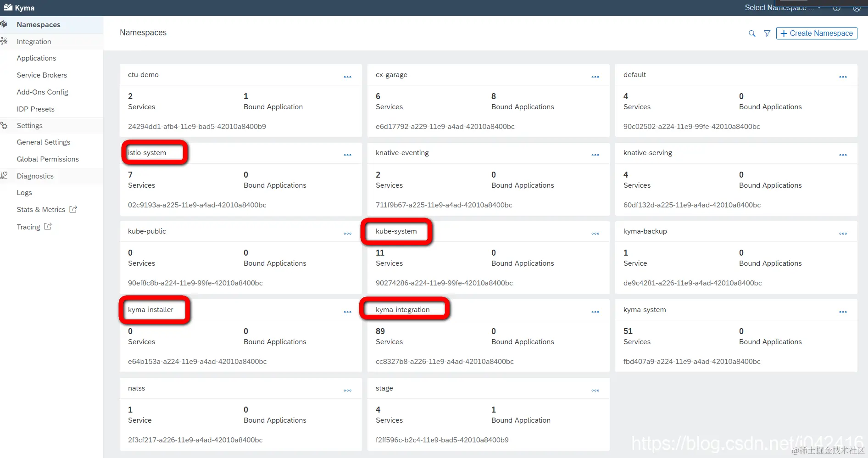Open more options for knative-serving namespace

(843, 155)
